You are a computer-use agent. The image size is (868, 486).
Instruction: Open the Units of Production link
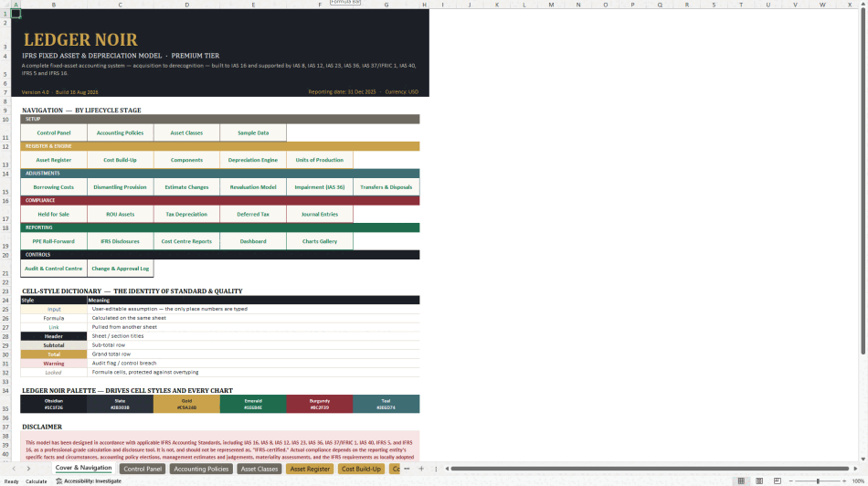point(320,160)
